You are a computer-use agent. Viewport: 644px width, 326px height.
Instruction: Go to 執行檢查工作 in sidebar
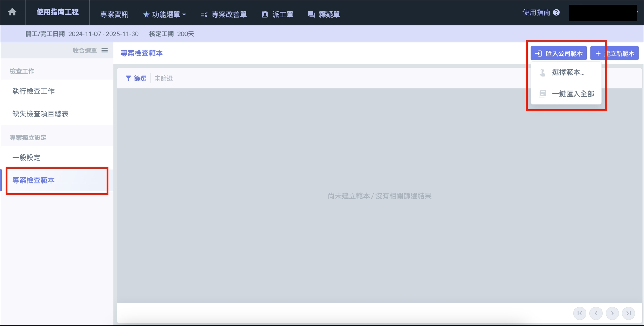coord(34,91)
